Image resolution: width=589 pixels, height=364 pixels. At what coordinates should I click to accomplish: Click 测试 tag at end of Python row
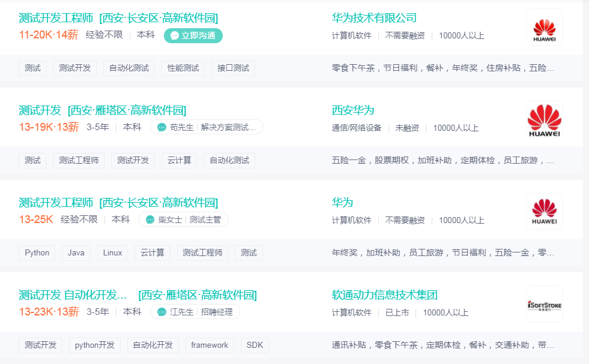(x=249, y=253)
